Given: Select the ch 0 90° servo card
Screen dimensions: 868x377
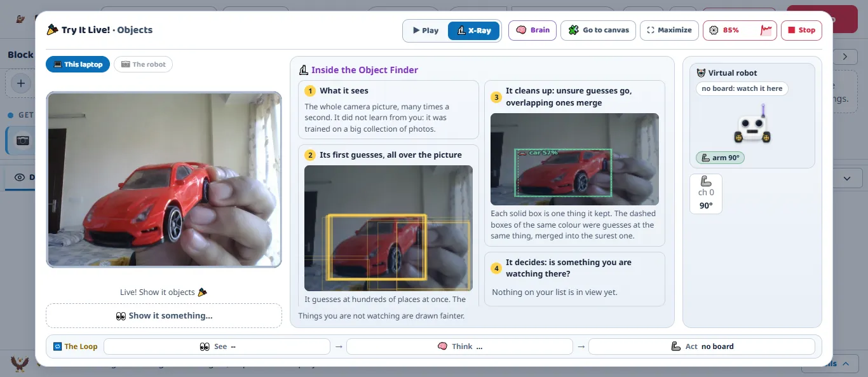Looking at the screenshot, I should (706, 194).
